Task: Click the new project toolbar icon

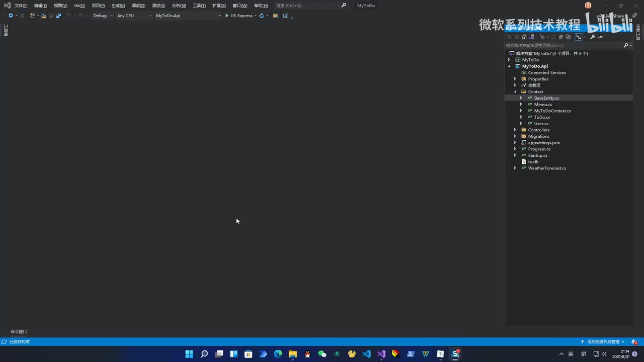Action: [32, 16]
